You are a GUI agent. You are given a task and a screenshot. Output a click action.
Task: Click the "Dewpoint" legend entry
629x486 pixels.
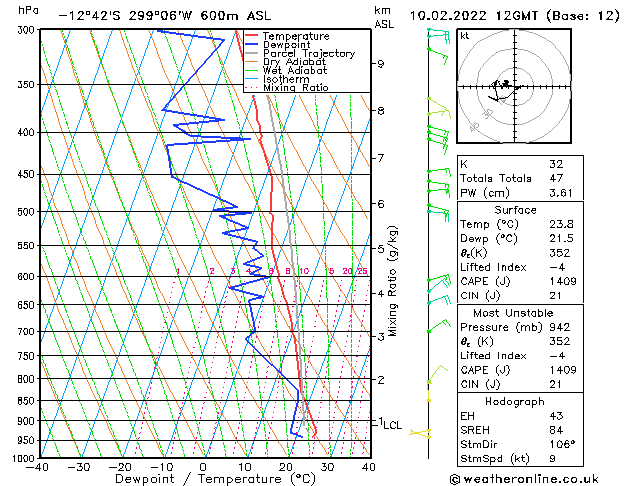point(286,45)
